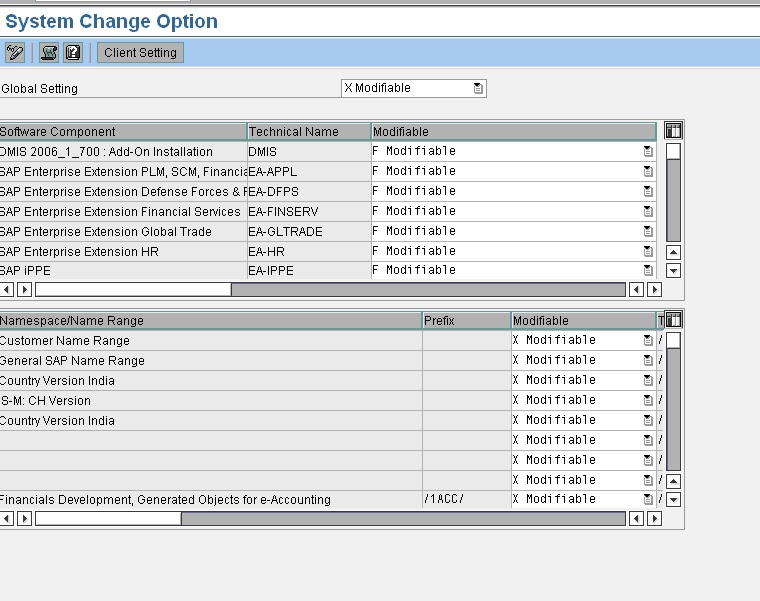Open Modifiable dropdown for /1ACC/ namespace row
Screen dimensions: 760x601
point(648,499)
